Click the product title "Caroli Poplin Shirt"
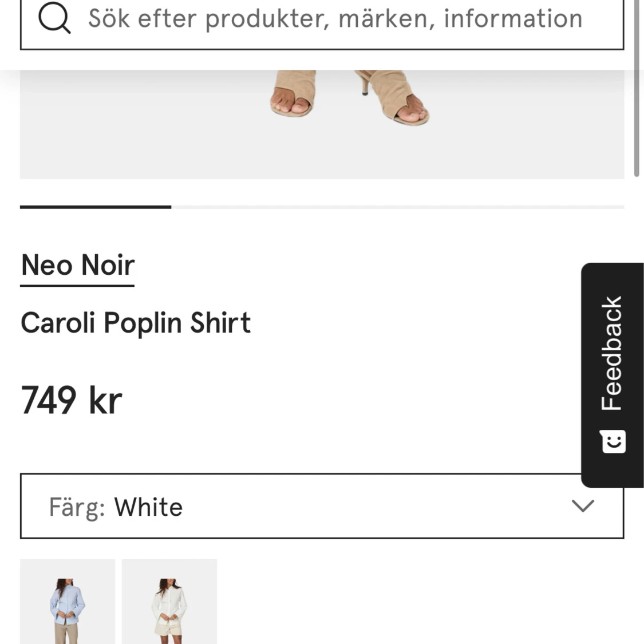 136,322
